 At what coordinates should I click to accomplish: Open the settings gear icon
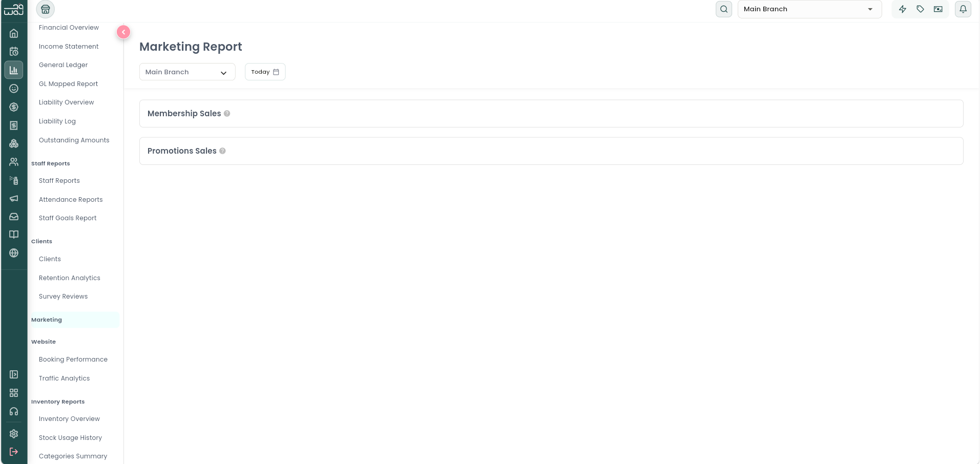coord(14,434)
